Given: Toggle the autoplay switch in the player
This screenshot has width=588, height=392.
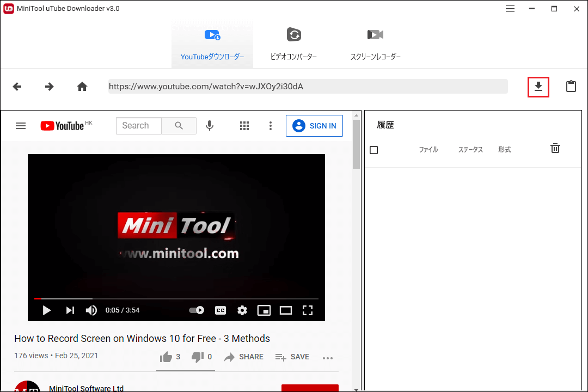Looking at the screenshot, I should click(x=196, y=310).
